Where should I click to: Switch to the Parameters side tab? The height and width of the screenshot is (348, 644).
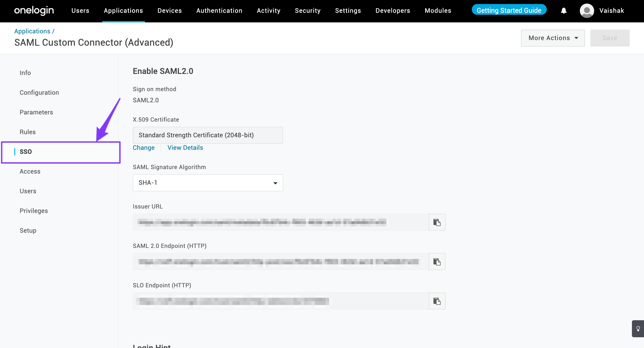pos(36,112)
